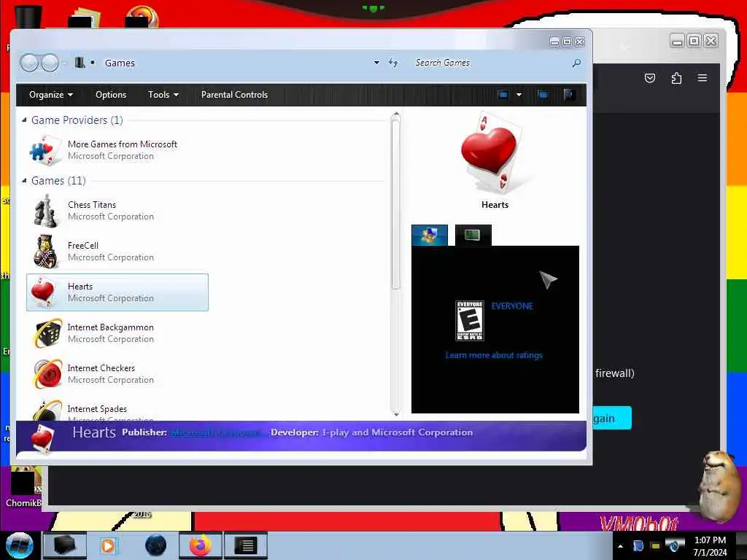The image size is (747, 560).
Task: Select More Games from Microsoft icon
Action: (46, 150)
